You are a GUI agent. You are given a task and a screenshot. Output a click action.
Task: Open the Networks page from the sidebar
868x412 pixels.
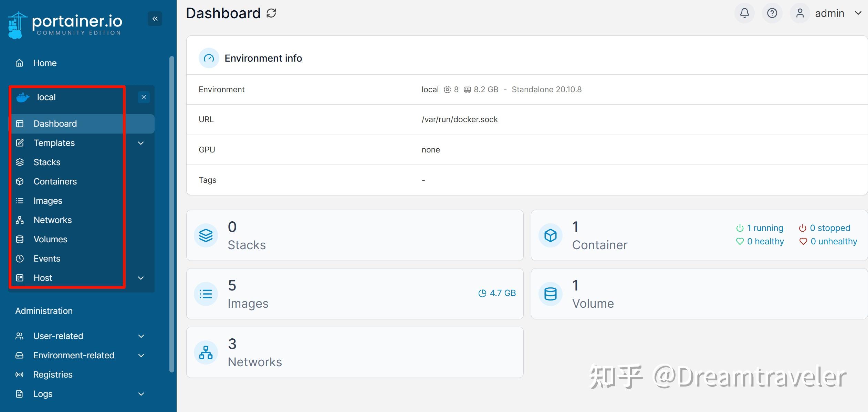tap(52, 220)
